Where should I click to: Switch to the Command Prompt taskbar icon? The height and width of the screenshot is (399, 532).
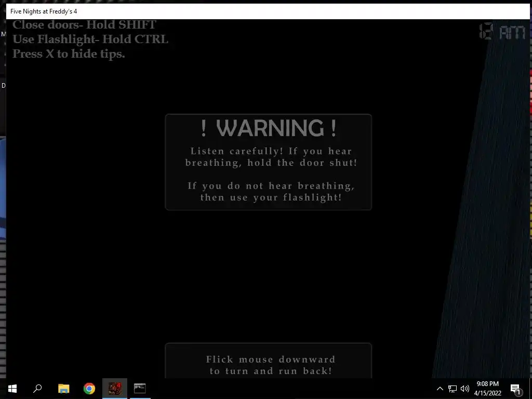(x=140, y=389)
